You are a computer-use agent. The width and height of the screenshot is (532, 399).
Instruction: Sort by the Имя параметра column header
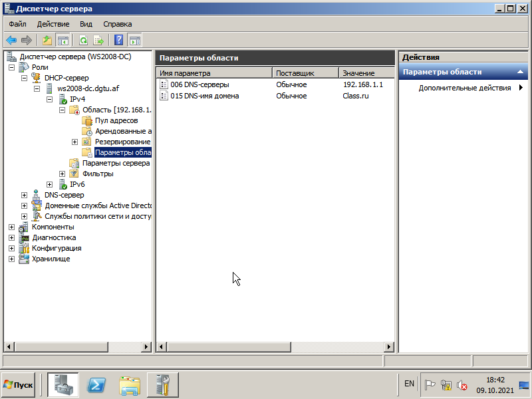tap(214, 73)
